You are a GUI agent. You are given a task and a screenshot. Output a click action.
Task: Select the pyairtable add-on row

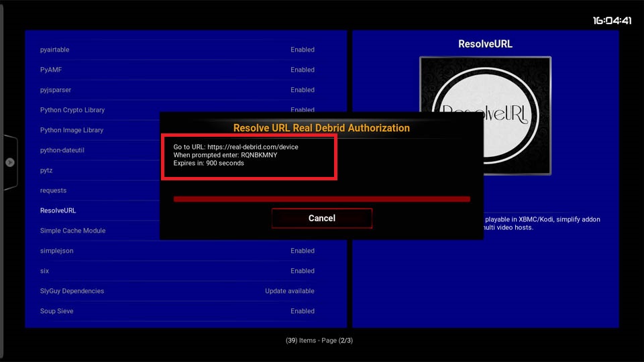177,50
